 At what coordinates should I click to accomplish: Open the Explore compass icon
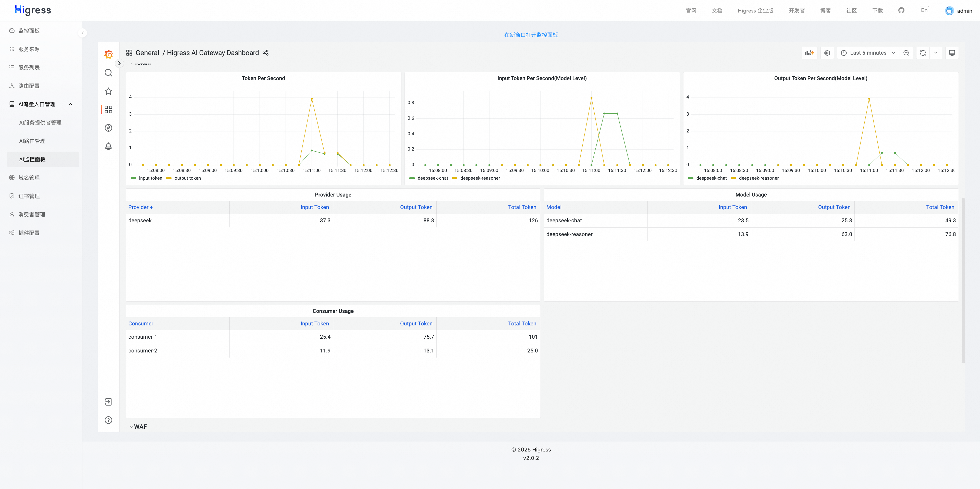[108, 128]
